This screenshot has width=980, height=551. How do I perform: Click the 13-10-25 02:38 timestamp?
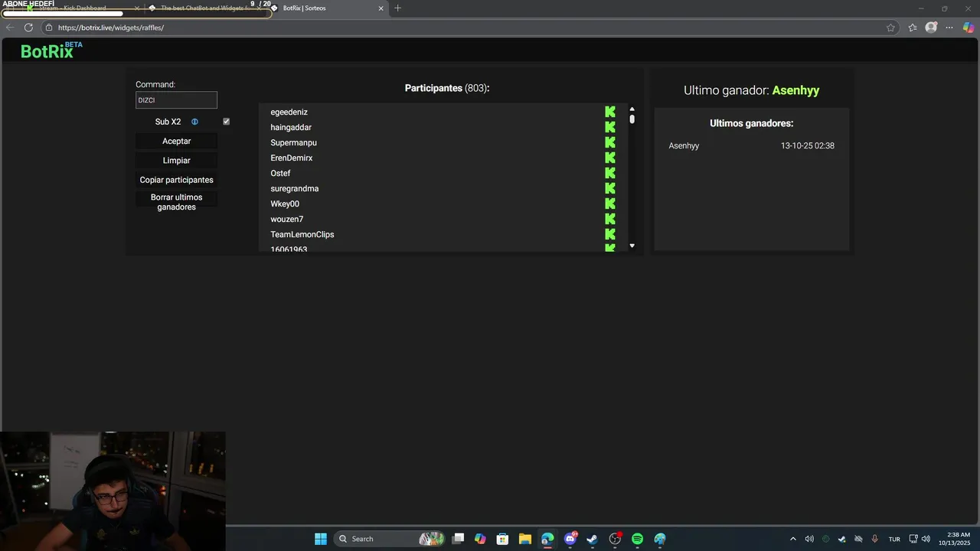tap(807, 145)
